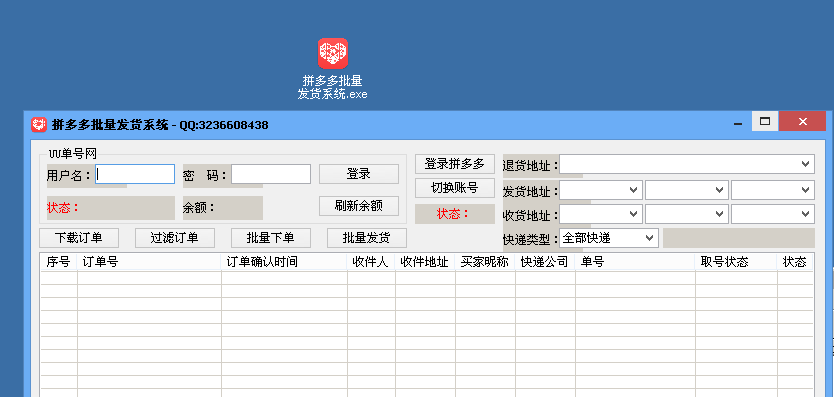This screenshot has height=397, width=834.
Task: Sort by the 订单确认时间 column header
Action: [285, 262]
